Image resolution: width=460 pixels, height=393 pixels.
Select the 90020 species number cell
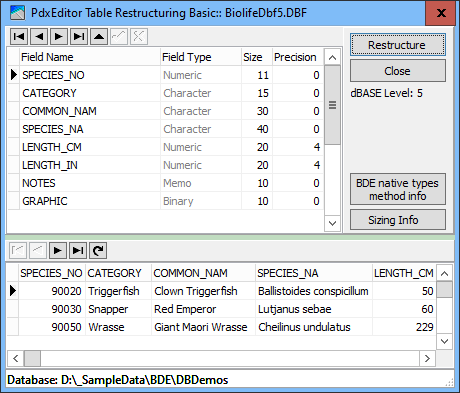tap(51, 291)
